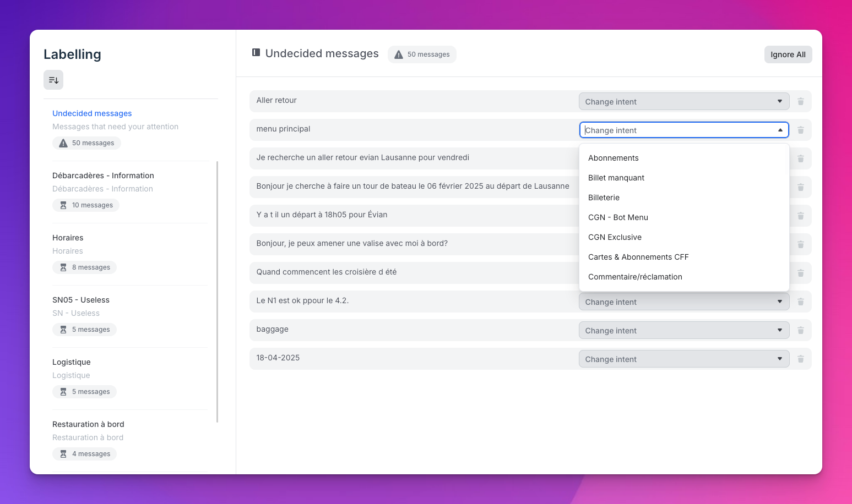Image resolution: width=852 pixels, height=504 pixels.
Task: Click hourglass icon in '10 messages' badge
Action: 63,205
